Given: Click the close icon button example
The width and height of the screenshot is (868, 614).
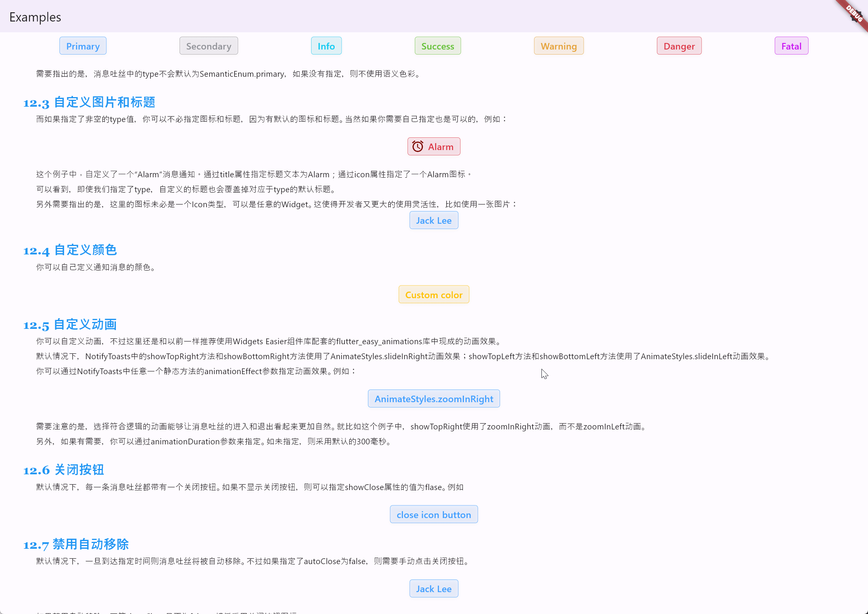Looking at the screenshot, I should click(434, 515).
